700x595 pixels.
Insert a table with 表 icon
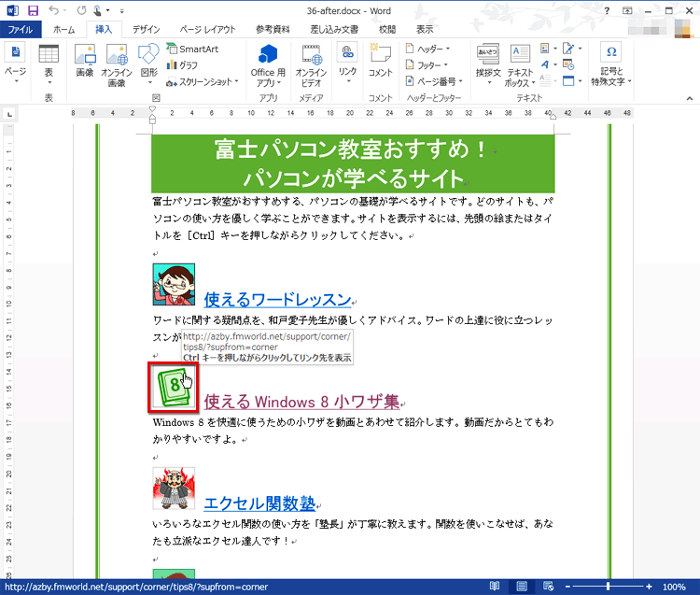(49, 64)
